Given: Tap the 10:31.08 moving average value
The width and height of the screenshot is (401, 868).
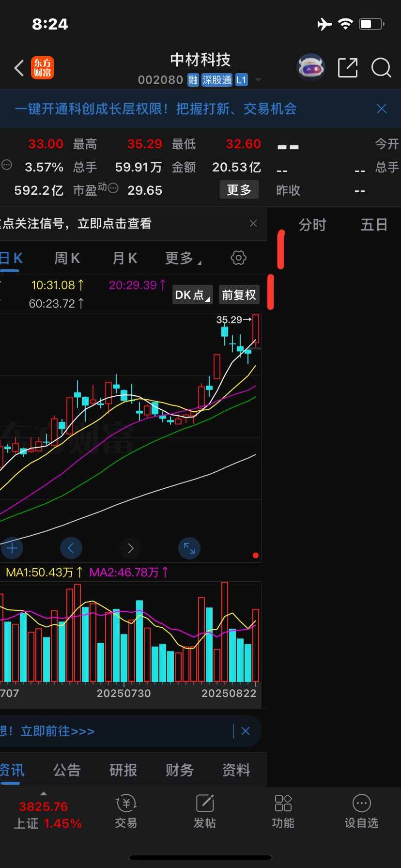Looking at the screenshot, I should [x=58, y=285].
